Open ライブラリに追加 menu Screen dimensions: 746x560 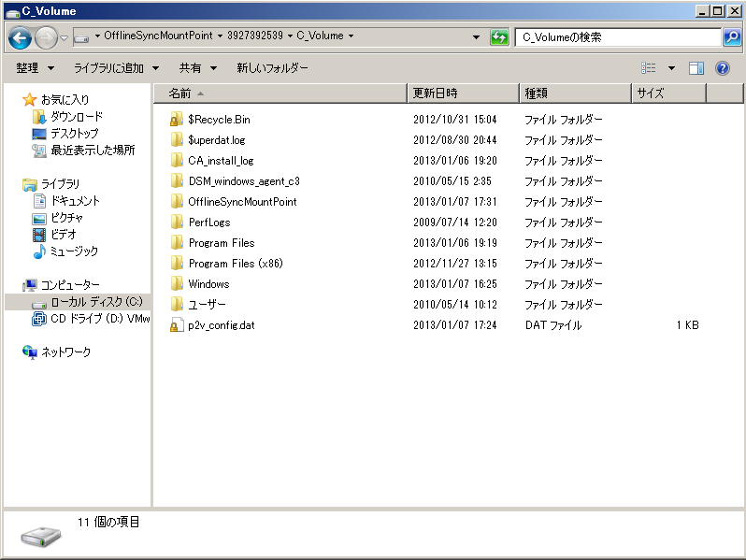pyautogui.click(x=116, y=68)
